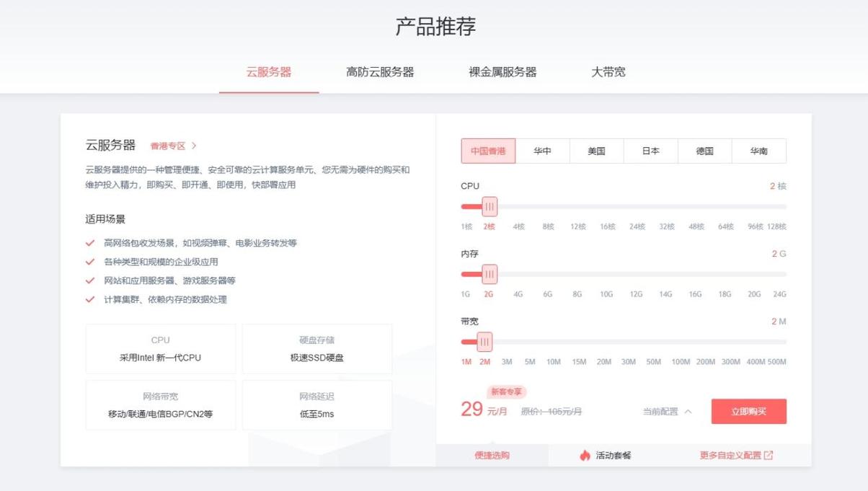Select the 华中 region

click(x=542, y=151)
